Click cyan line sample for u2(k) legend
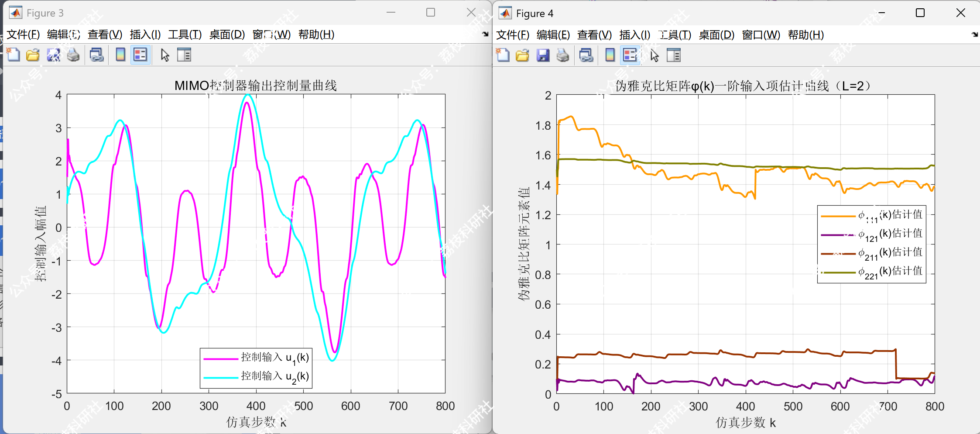Screen dimensions: 980x434 [x=221, y=378]
